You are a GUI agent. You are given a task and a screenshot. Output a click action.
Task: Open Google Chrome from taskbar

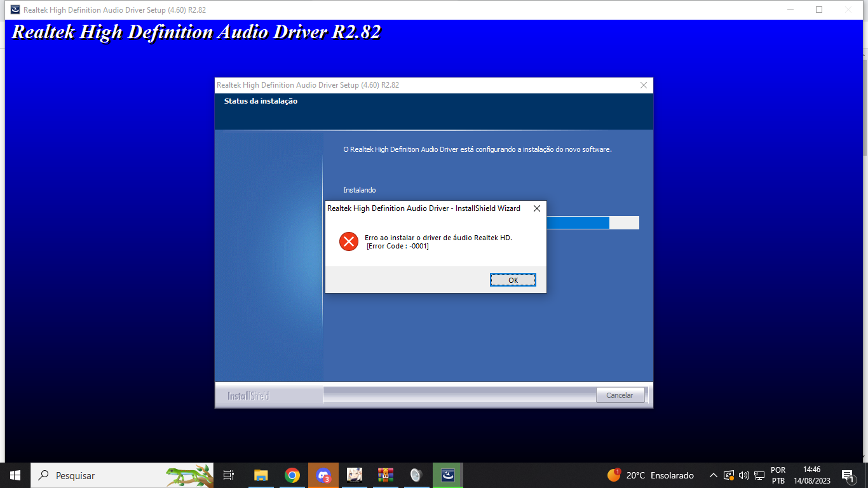pos(292,475)
